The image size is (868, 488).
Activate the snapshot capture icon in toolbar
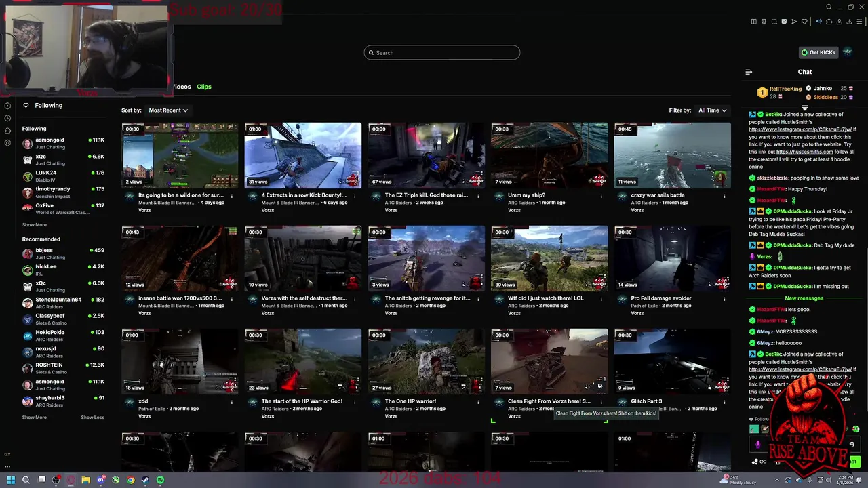774,22
